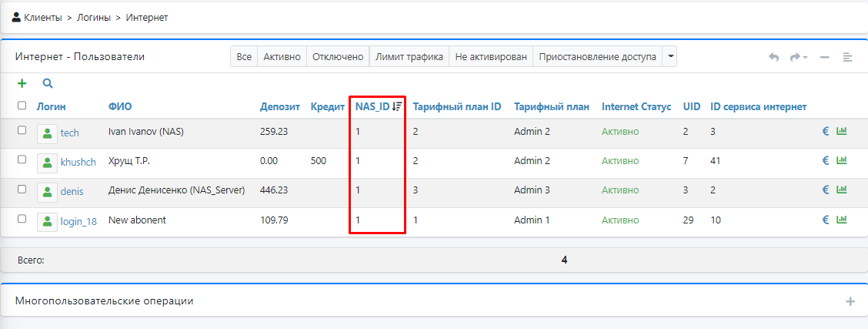Click the green plus add user icon
The image size is (868, 329).
pyautogui.click(x=22, y=83)
